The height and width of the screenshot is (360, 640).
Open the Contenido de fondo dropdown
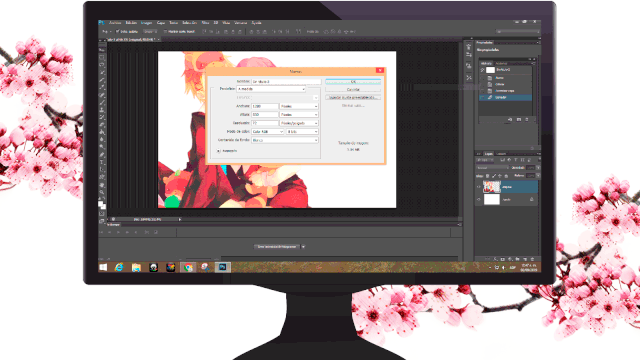284,140
